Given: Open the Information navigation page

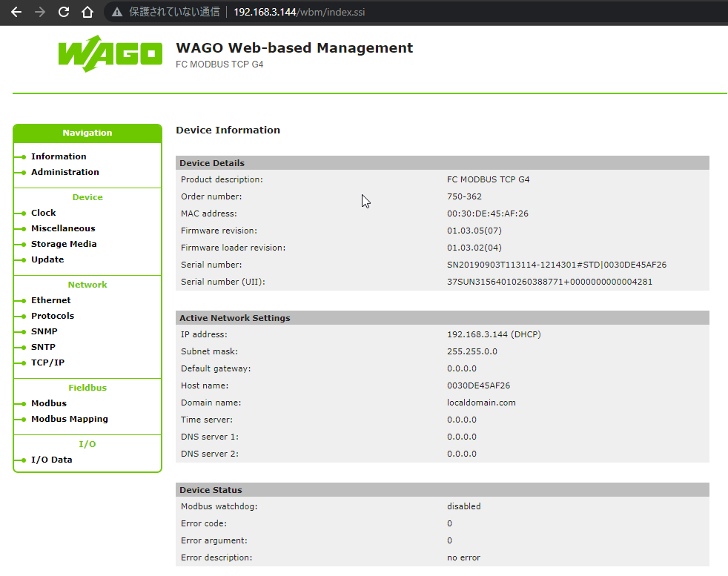Looking at the screenshot, I should [x=59, y=156].
